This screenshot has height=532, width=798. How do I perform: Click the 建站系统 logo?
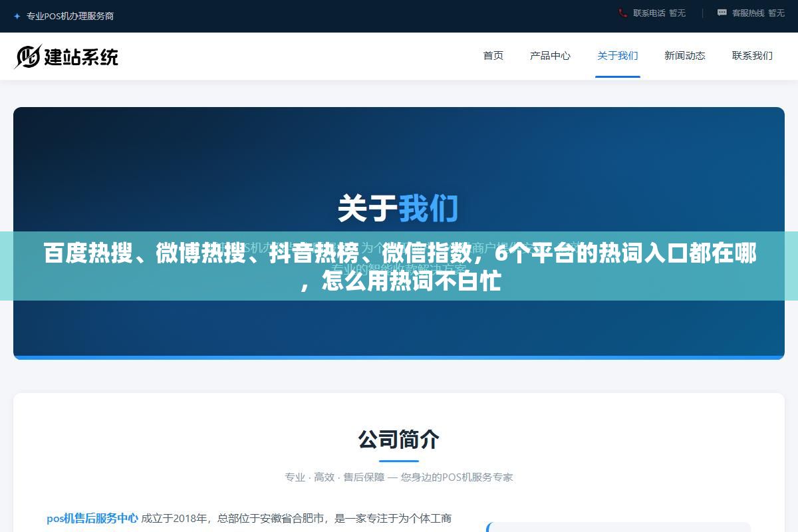[x=66, y=57]
